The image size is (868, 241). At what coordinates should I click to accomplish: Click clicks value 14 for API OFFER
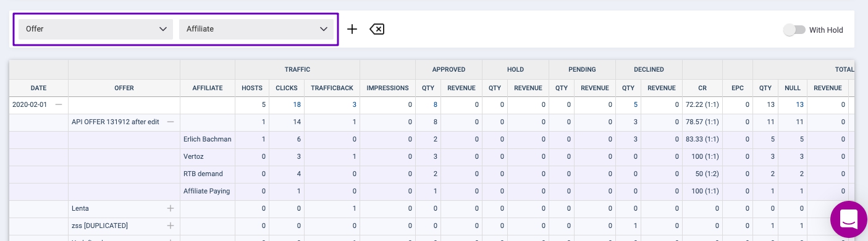(x=297, y=122)
